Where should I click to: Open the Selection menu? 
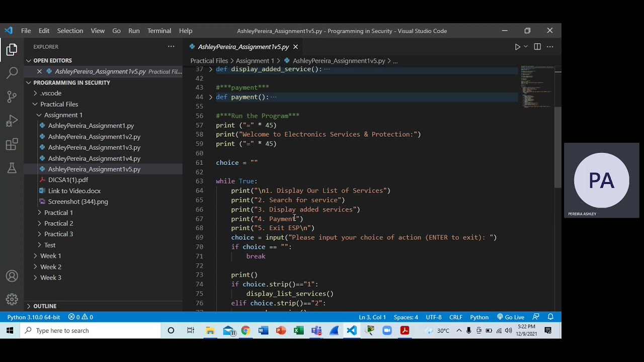tap(70, 31)
